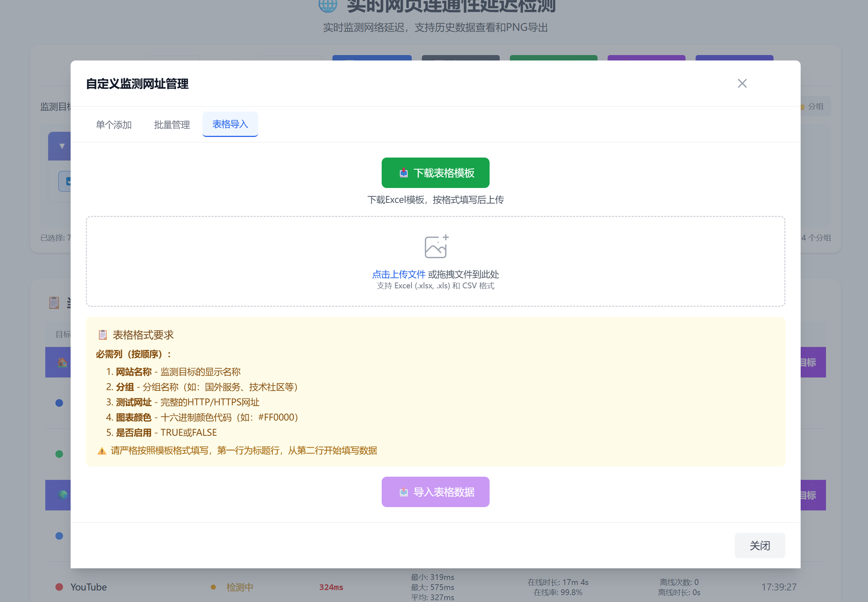The width and height of the screenshot is (868, 602).
Task: Click the image upload icon in the drop zone
Action: 436,246
